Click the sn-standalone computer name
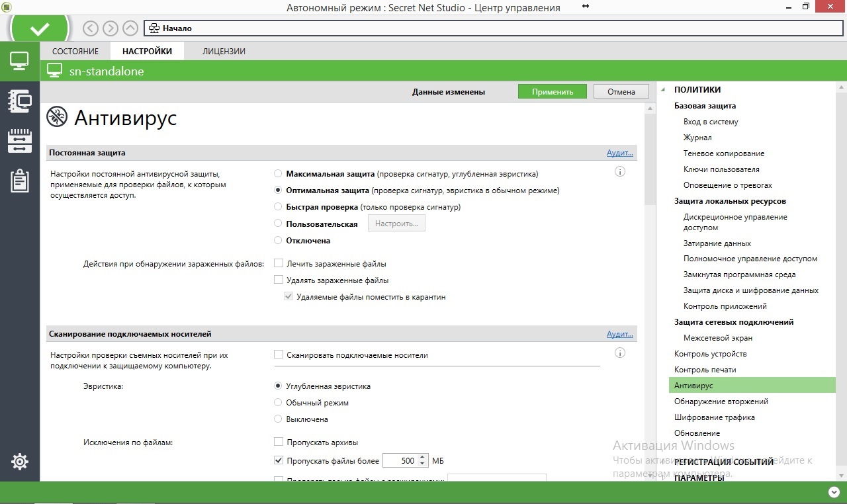This screenshot has height=504, width=847. click(x=107, y=71)
